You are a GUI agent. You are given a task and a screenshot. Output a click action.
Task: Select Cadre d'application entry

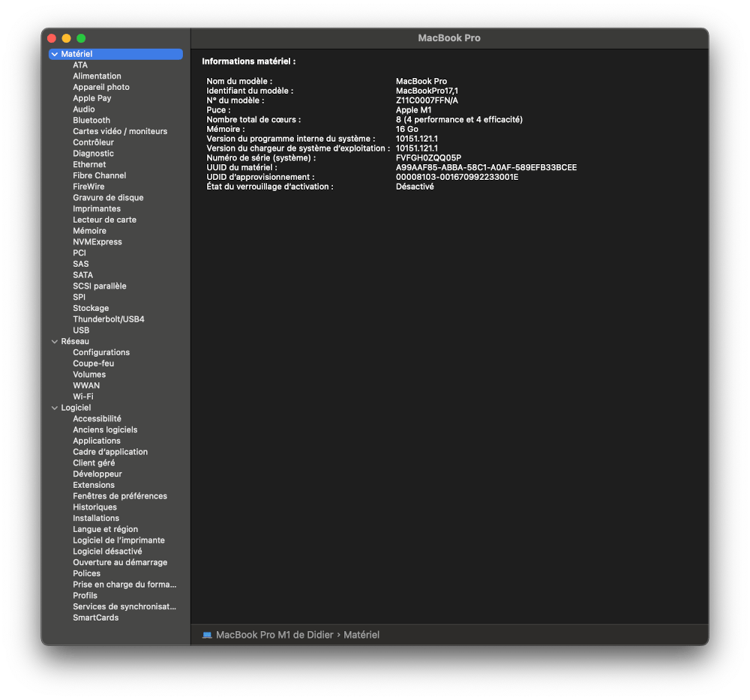[x=110, y=452]
